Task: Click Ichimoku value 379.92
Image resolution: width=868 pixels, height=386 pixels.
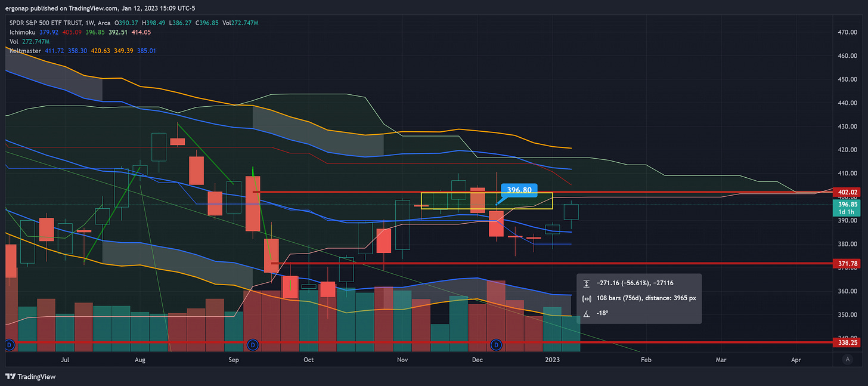Action: pos(48,32)
